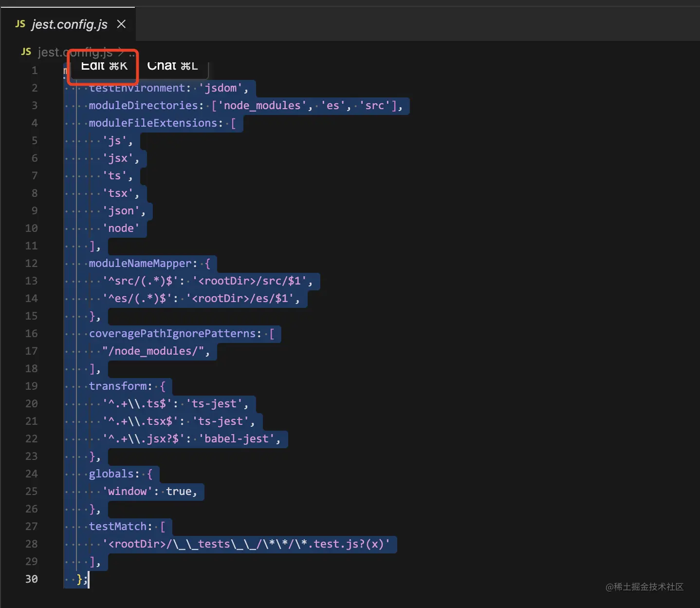Click the testMatch key
Viewport: 700px width, 608px height.
click(x=118, y=526)
